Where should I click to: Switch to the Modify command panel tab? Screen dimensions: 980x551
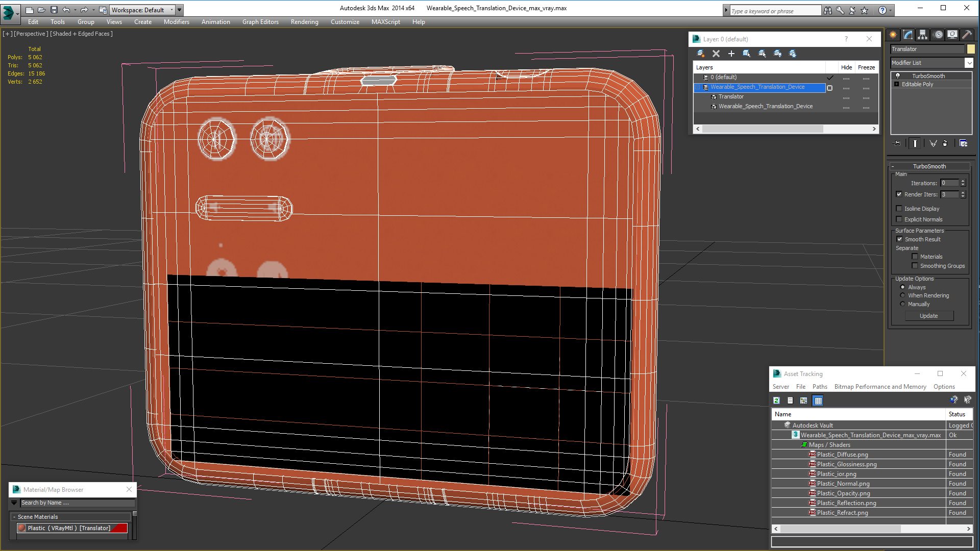tap(908, 35)
